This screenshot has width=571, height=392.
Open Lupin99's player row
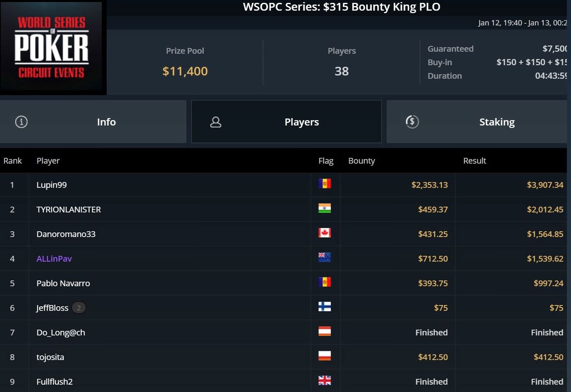(x=52, y=185)
